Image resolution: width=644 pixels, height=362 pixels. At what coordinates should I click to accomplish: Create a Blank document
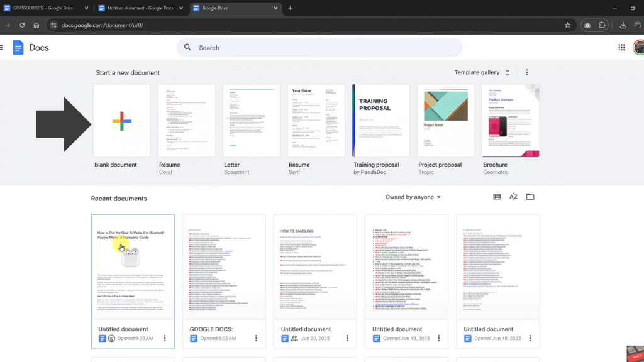coord(121,121)
